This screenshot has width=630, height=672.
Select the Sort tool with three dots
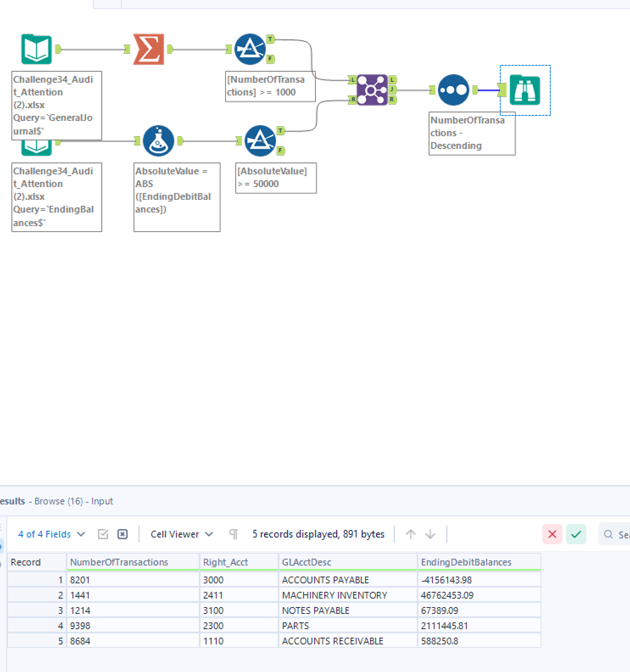453,90
